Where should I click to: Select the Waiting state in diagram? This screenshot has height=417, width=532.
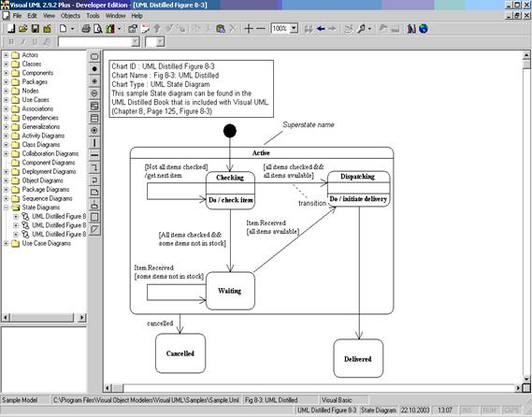(x=230, y=291)
